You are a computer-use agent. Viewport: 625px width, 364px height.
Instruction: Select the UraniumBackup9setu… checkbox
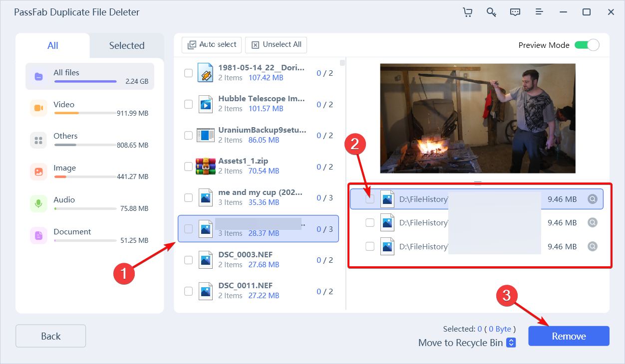188,135
